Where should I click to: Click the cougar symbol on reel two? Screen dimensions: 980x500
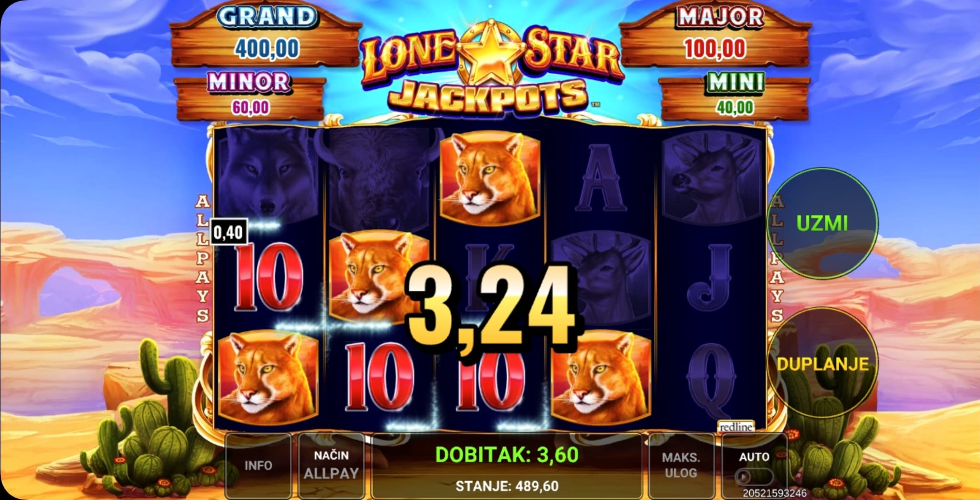click(x=378, y=278)
